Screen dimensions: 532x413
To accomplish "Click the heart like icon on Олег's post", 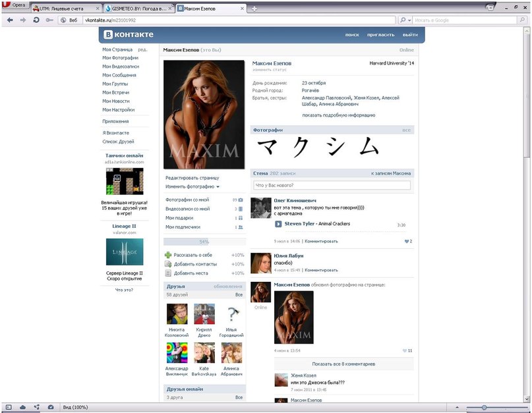I will pyautogui.click(x=405, y=241).
